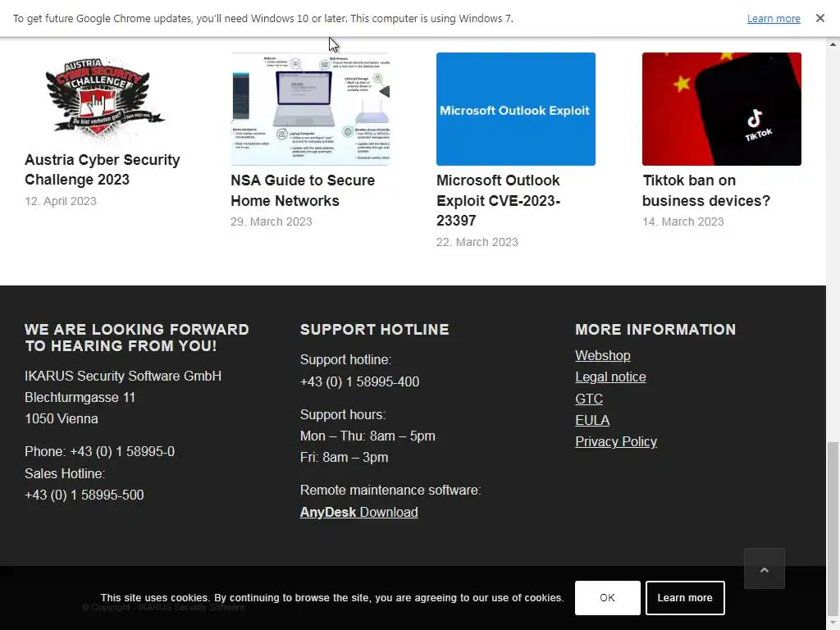Open the Microsoft Outlook Exploit blue thumbnail
The height and width of the screenshot is (630, 840).
tap(515, 109)
